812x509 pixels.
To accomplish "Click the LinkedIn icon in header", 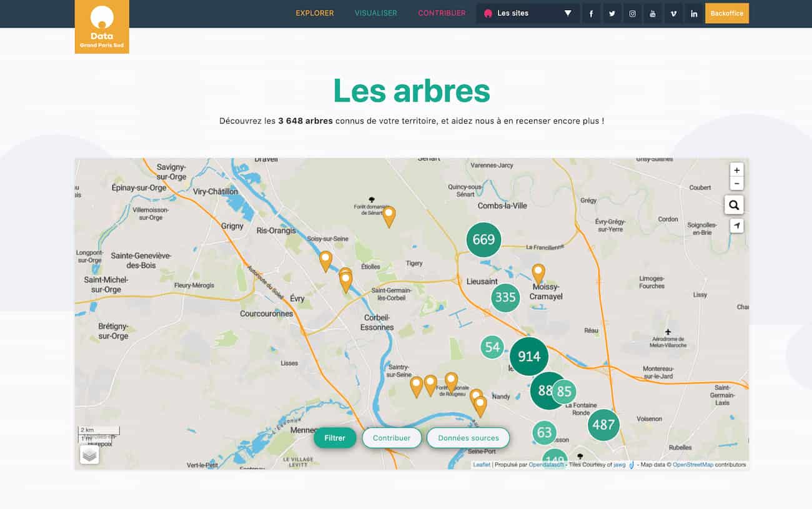I will (694, 14).
